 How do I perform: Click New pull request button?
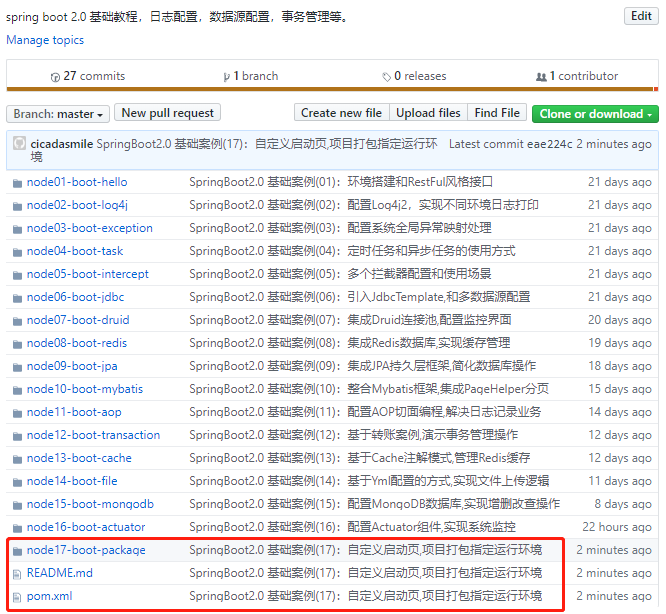click(x=167, y=113)
